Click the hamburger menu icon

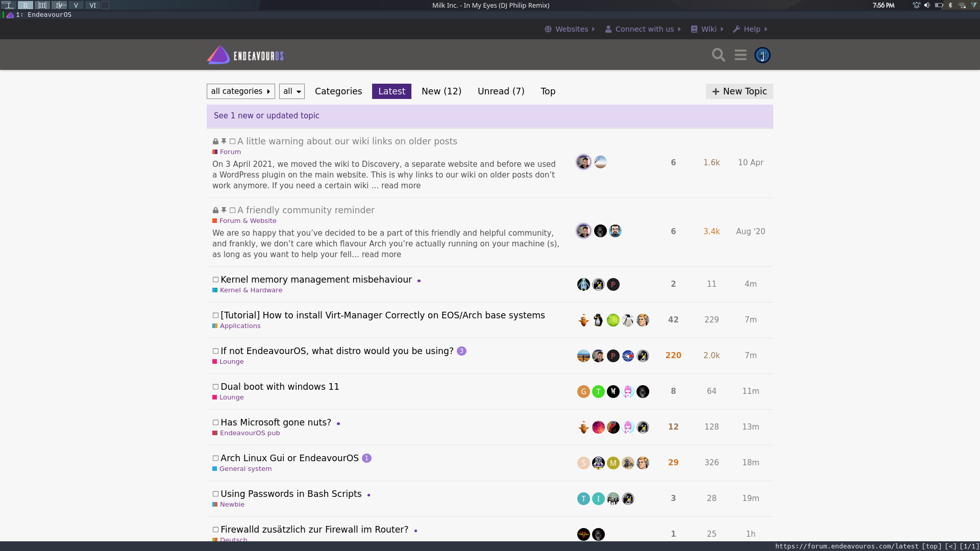point(741,55)
